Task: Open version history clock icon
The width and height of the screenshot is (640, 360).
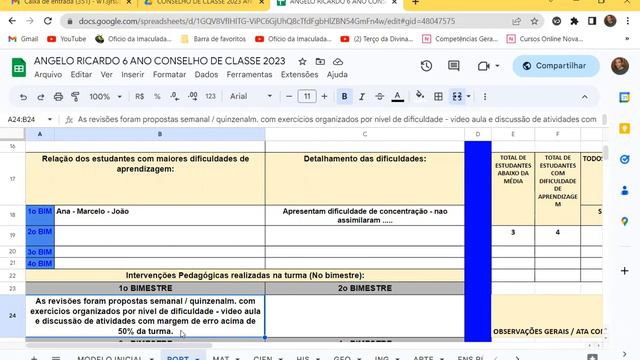Action: click(x=427, y=66)
